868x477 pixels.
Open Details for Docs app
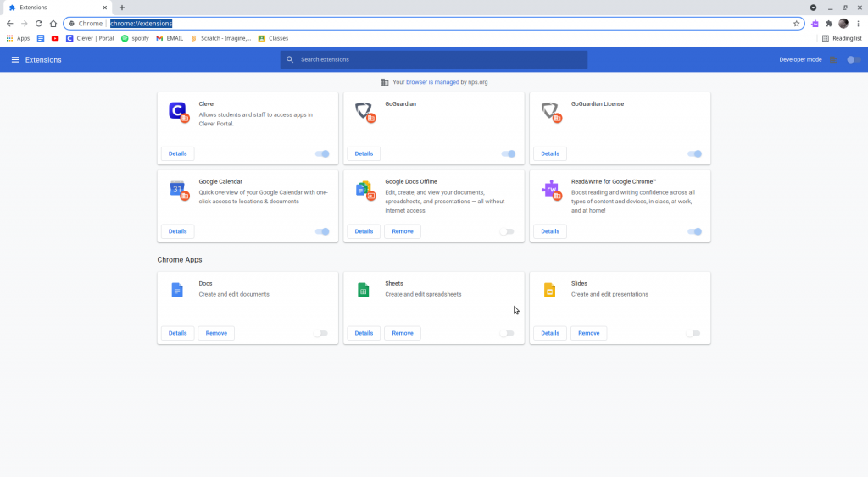178,333
